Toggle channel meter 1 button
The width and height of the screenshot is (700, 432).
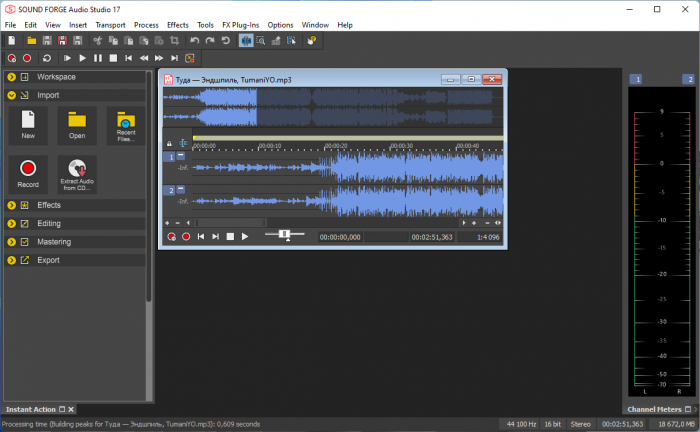635,79
